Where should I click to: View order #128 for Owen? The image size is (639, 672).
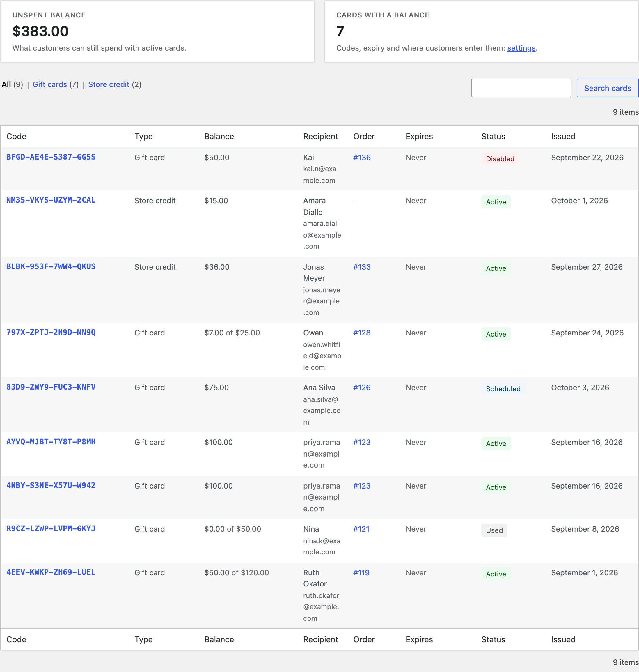(362, 333)
